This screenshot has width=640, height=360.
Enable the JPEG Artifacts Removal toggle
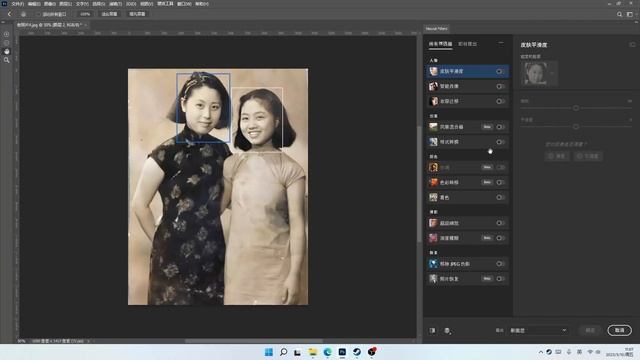pos(500,264)
